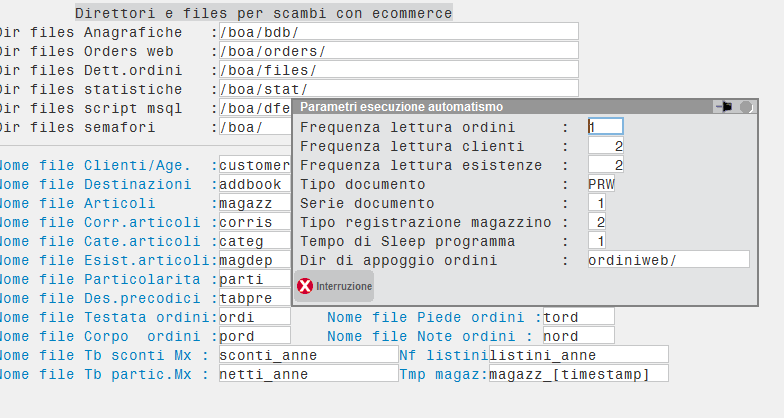This screenshot has height=418, width=784.
Task: Select the Serie documento field
Action: [596, 203]
